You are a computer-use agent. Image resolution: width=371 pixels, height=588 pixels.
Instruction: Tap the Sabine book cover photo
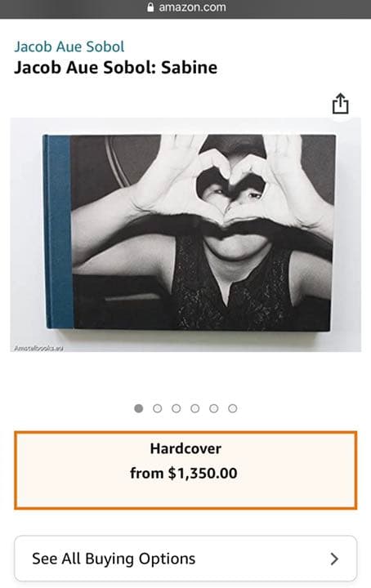pyautogui.click(x=190, y=233)
